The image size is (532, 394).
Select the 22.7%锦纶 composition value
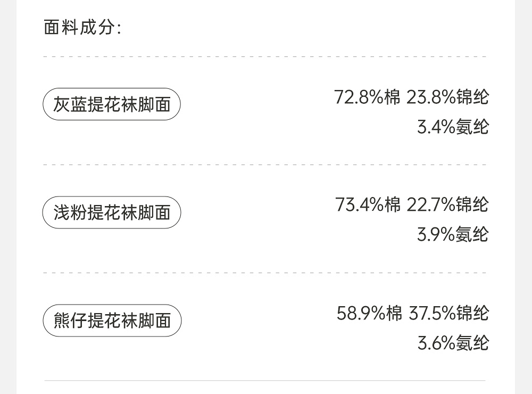pos(447,204)
